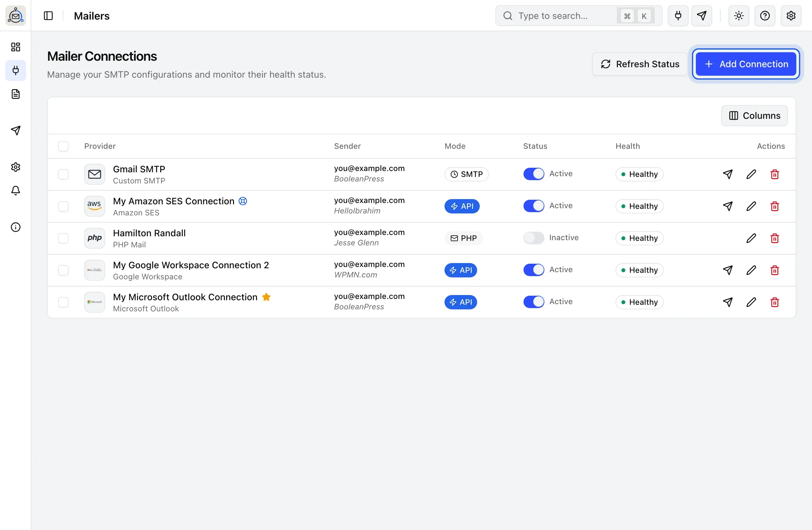Send test email for Google Workspace Connection 2
The height and width of the screenshot is (530, 812).
click(x=728, y=271)
